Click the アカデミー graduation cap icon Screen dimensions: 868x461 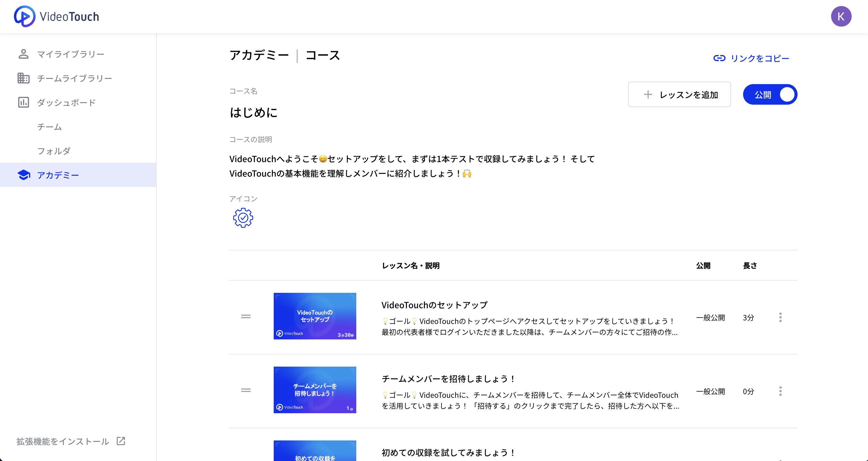pos(24,175)
